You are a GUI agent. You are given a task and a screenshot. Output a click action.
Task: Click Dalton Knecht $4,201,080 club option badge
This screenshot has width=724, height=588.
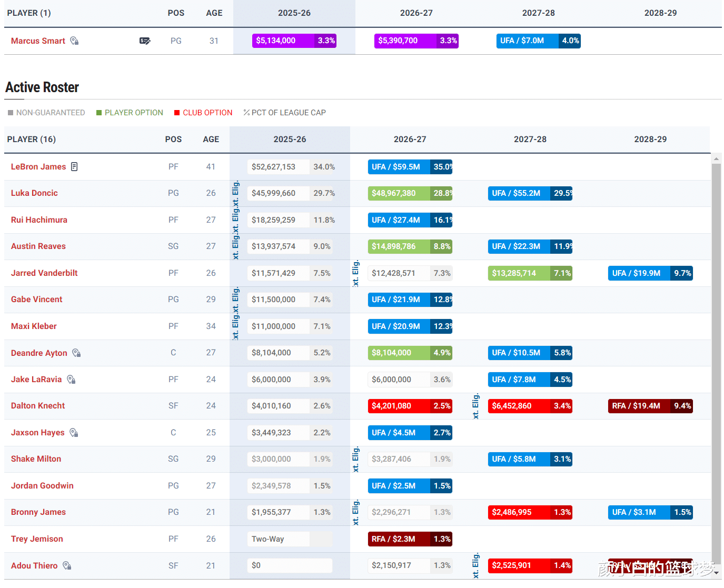pos(410,406)
